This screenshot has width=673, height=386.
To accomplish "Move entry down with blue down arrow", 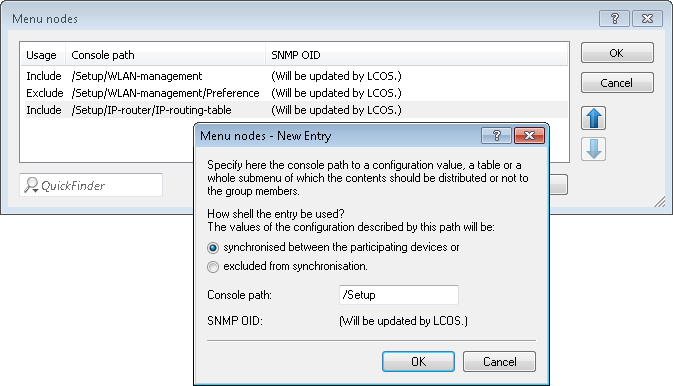I will pyautogui.click(x=594, y=149).
